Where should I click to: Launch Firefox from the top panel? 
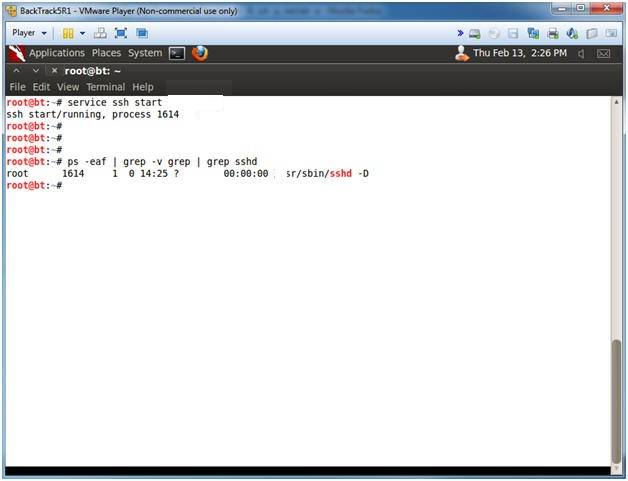(x=200, y=53)
